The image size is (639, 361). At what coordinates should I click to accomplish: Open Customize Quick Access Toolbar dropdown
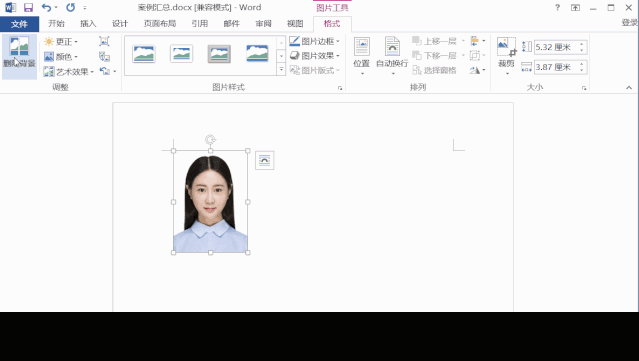pos(85,7)
